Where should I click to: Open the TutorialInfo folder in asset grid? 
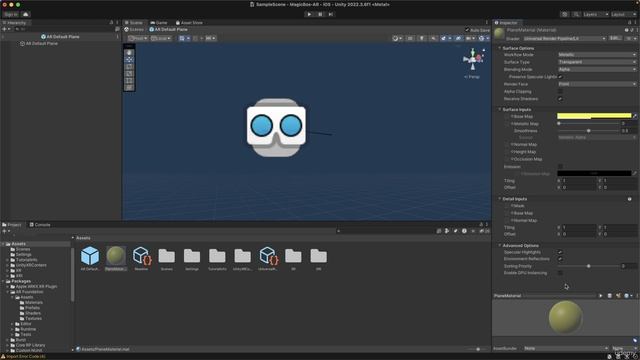click(x=217, y=256)
